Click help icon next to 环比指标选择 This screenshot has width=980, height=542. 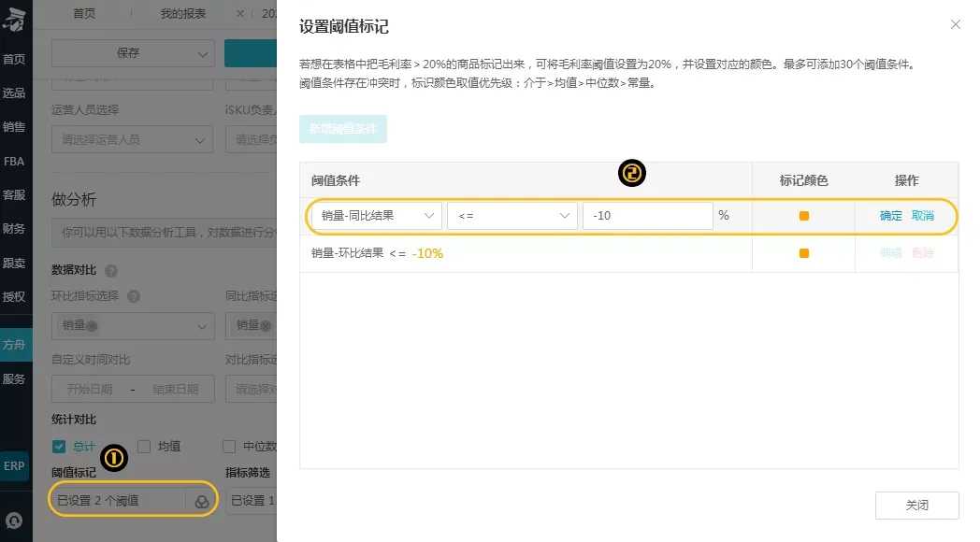pyautogui.click(x=133, y=296)
